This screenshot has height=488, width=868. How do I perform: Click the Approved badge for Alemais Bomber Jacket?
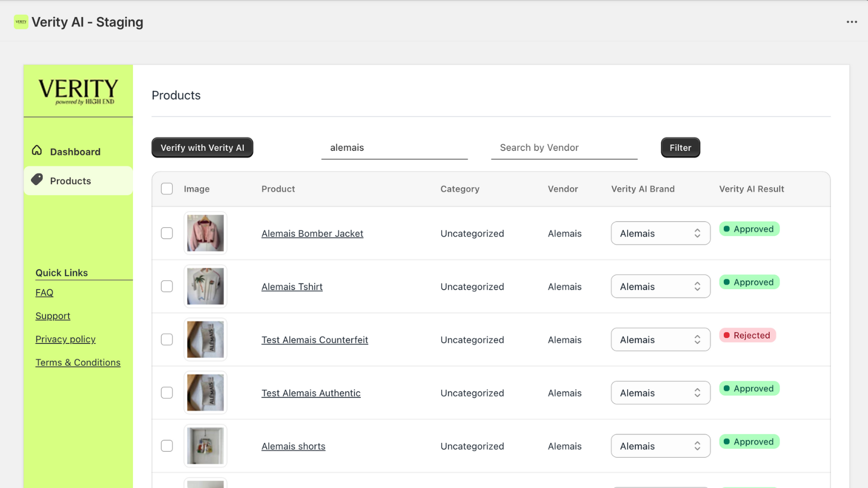[x=749, y=229]
